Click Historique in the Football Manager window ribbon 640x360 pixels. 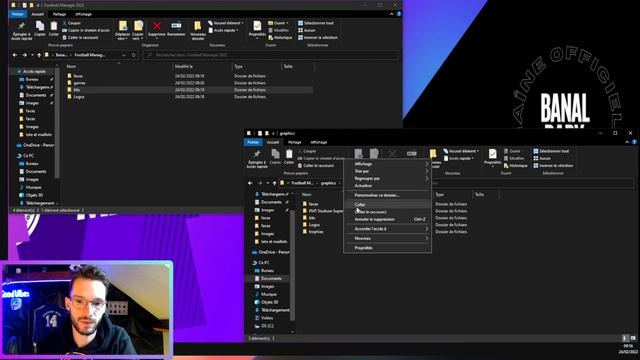(x=280, y=38)
